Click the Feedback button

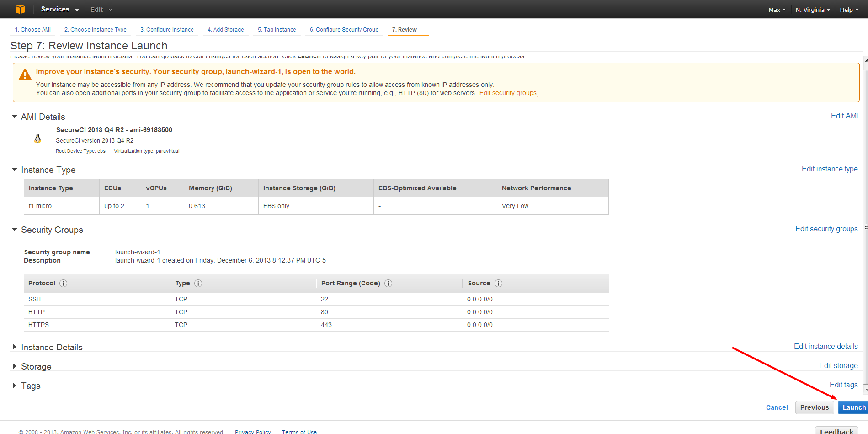[836, 431]
